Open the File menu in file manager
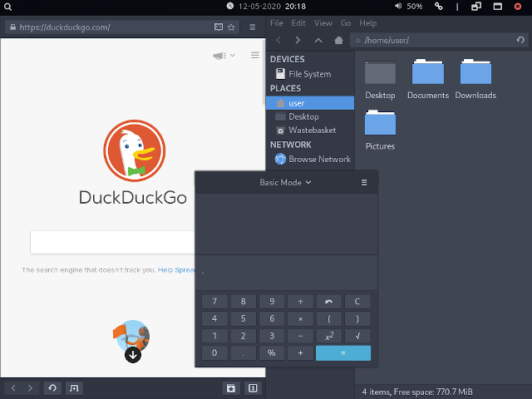532x399 pixels. pyautogui.click(x=277, y=23)
